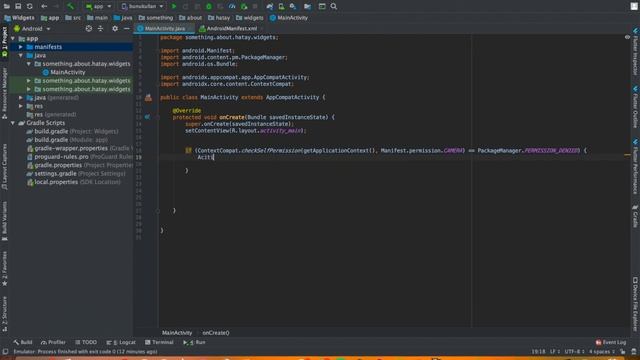
Task: Click the Sync/refresh icon in toolbar
Action: (30, 6)
